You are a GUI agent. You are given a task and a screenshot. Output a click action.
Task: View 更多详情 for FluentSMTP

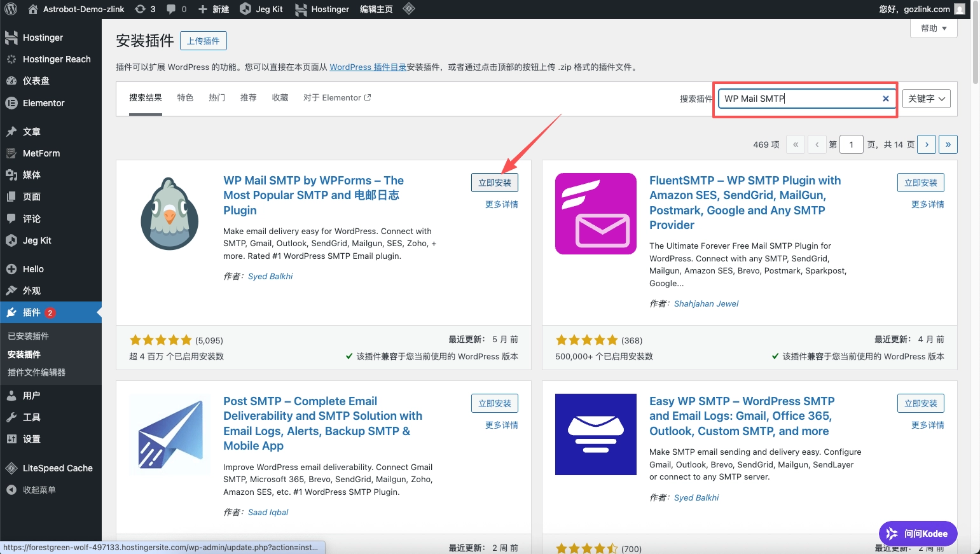point(928,204)
